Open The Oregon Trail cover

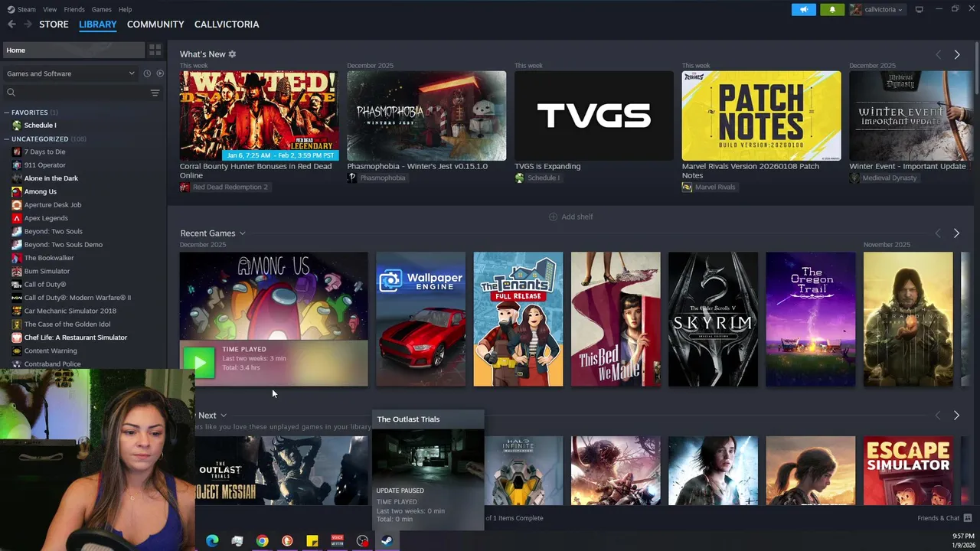coord(810,319)
